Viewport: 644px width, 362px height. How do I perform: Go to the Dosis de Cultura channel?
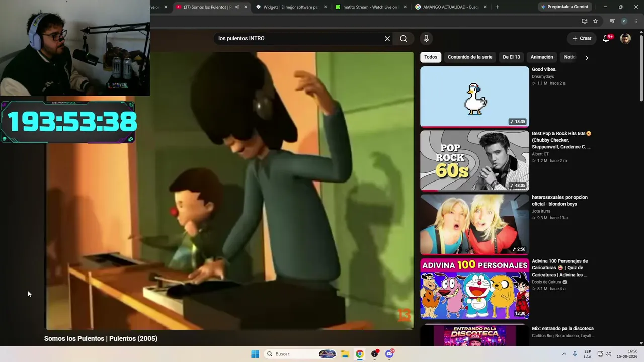(546, 282)
